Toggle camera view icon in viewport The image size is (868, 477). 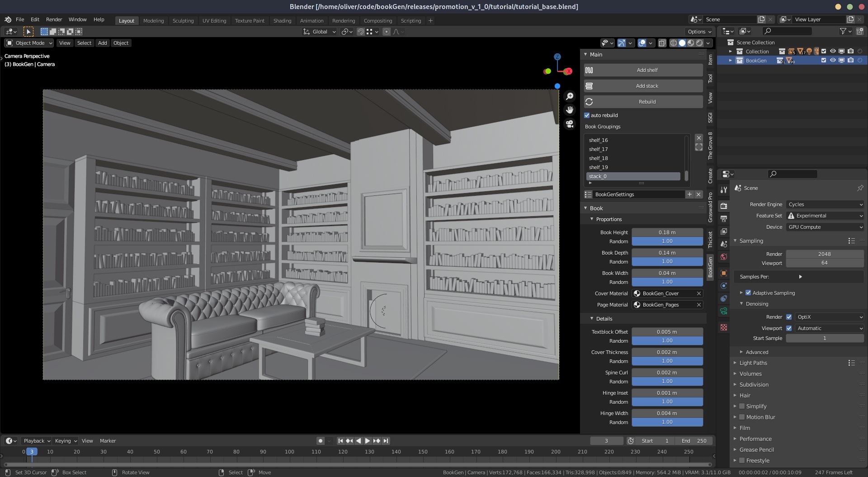click(570, 123)
